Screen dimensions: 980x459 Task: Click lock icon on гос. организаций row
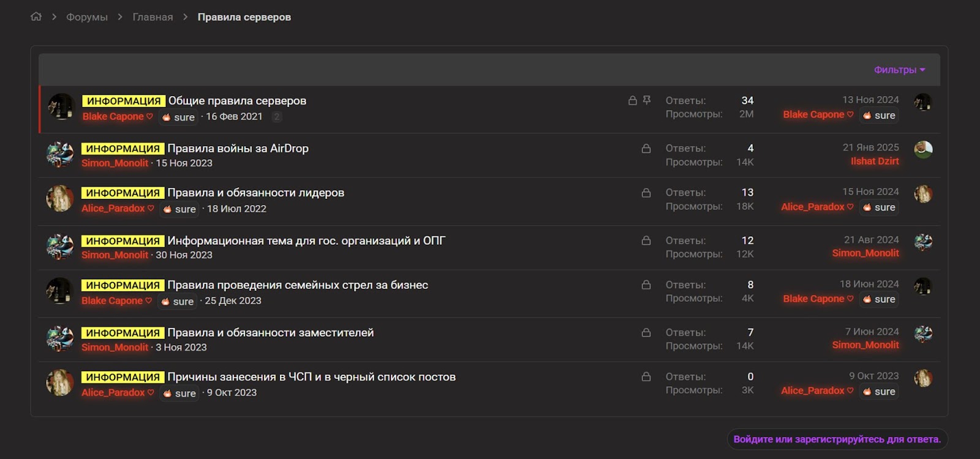(x=646, y=241)
